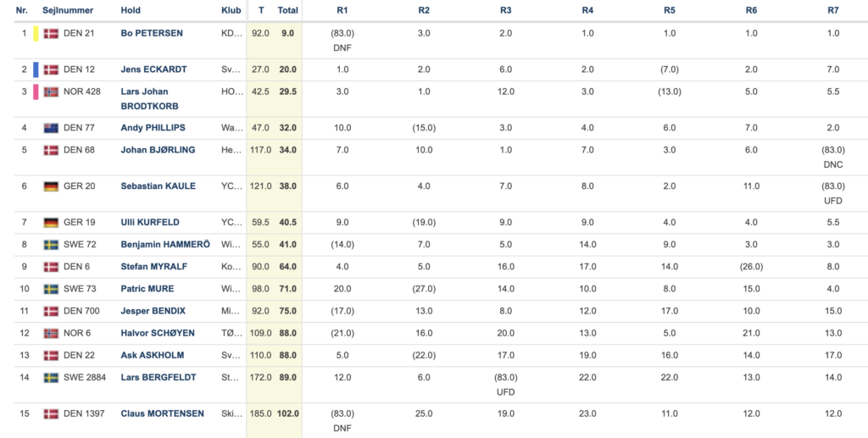The height and width of the screenshot is (438, 868).
Task: Sort by the Total column header
Action: 288,10
